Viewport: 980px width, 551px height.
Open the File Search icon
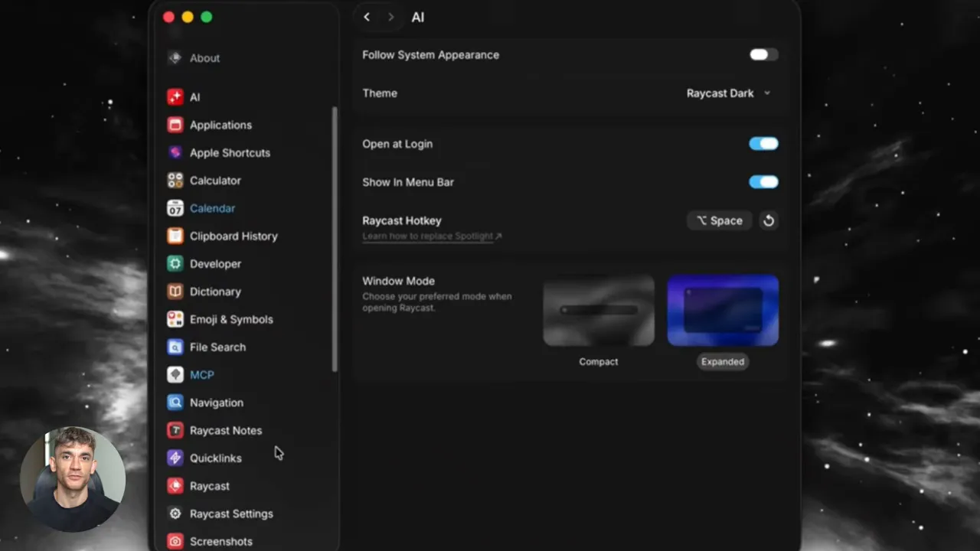[x=175, y=347]
